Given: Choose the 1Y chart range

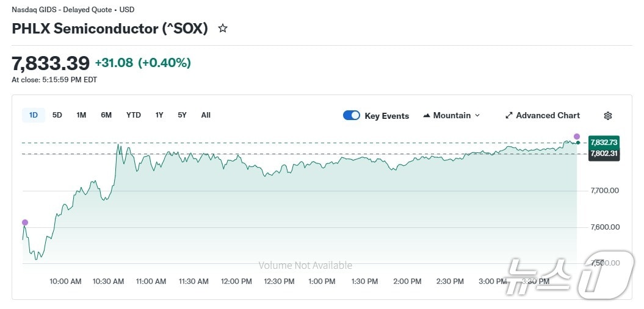Looking at the screenshot, I should tap(159, 115).
